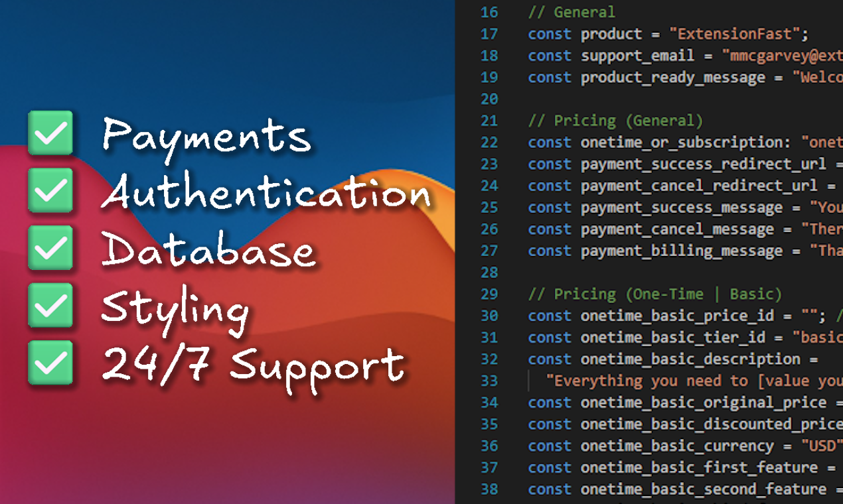Click the "// General" comment line
Viewport: 843px width, 504px height.
(x=572, y=12)
